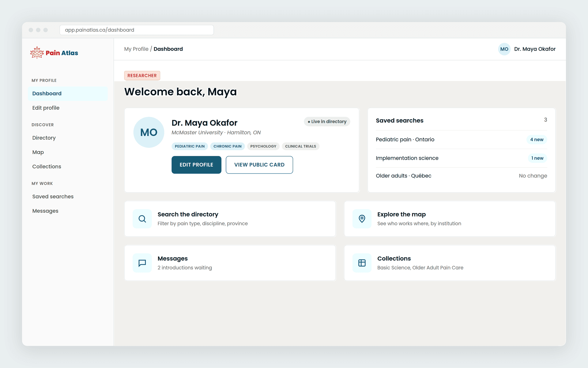Screen dimensions: 588x368
Task: Open Collections in the sidebar
Action: pyautogui.click(x=68, y=167)
